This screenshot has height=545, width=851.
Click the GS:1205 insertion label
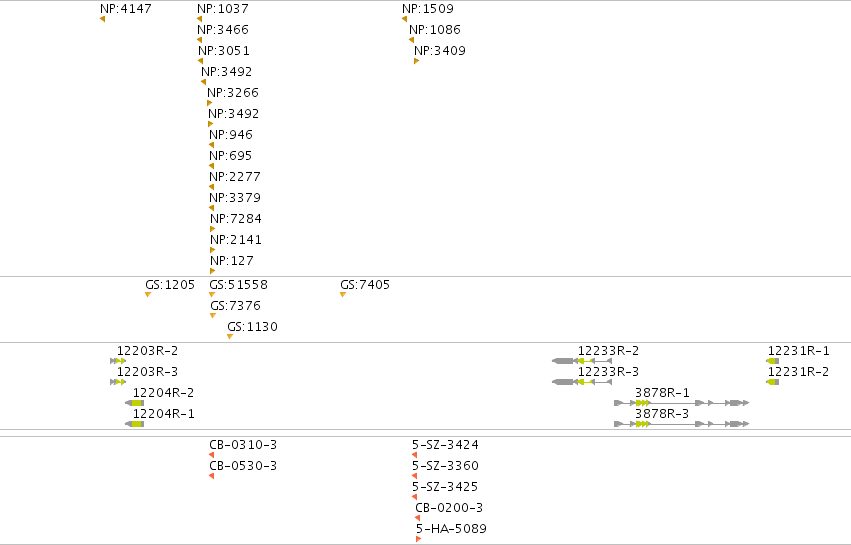click(170, 285)
